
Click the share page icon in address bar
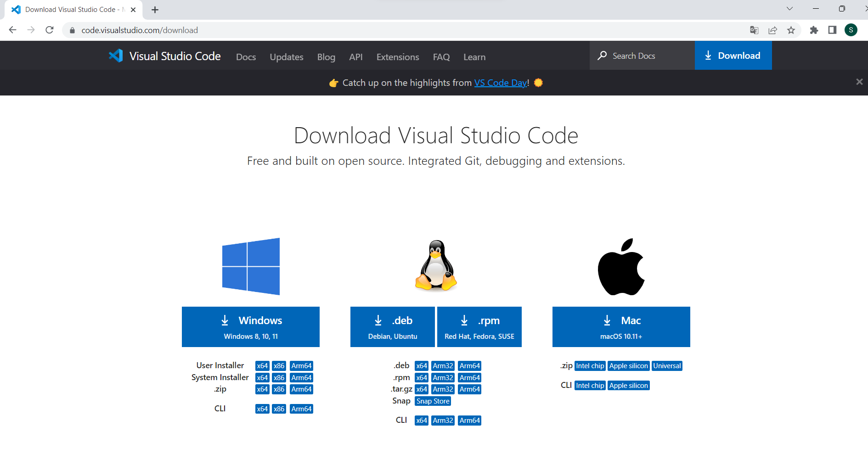click(772, 30)
